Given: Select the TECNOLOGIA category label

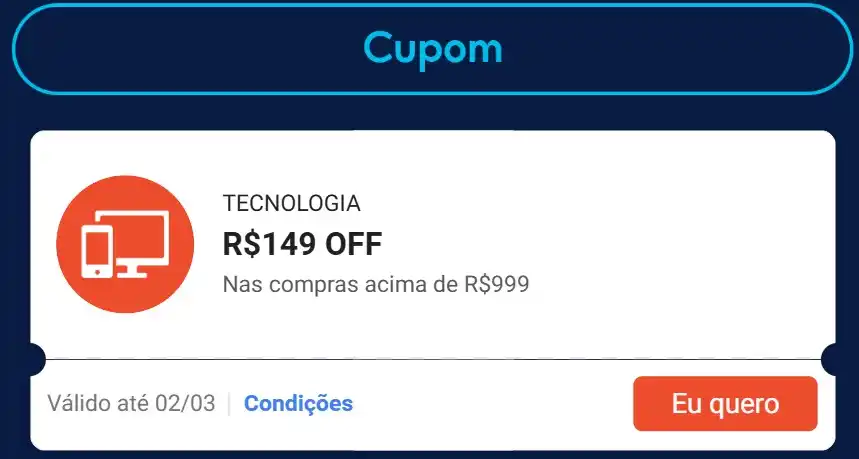Looking at the screenshot, I should pos(291,203).
